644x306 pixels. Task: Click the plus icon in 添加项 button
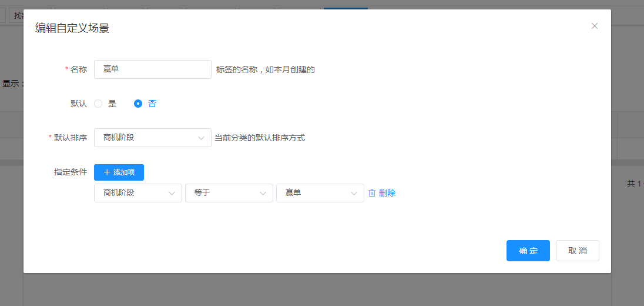click(x=106, y=172)
